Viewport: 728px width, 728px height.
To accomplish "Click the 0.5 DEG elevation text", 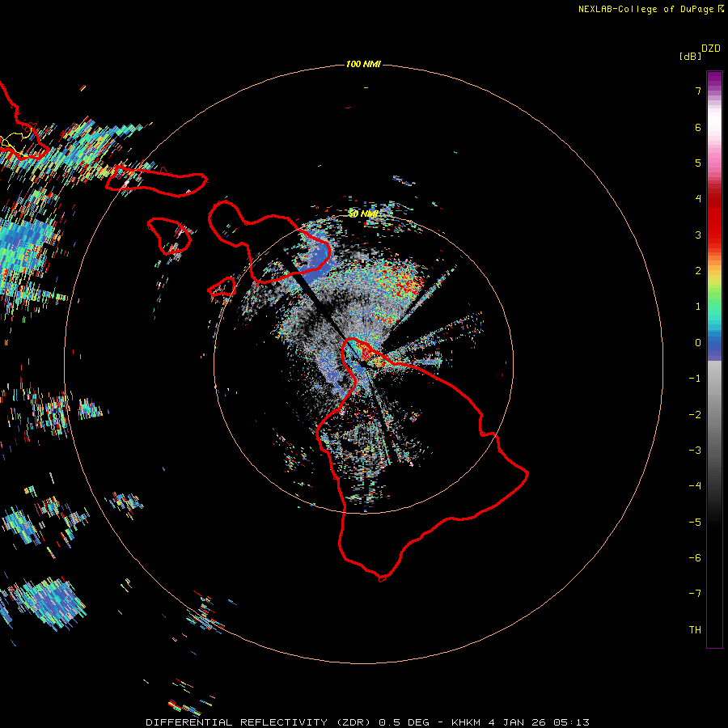I will pyautogui.click(x=404, y=722).
